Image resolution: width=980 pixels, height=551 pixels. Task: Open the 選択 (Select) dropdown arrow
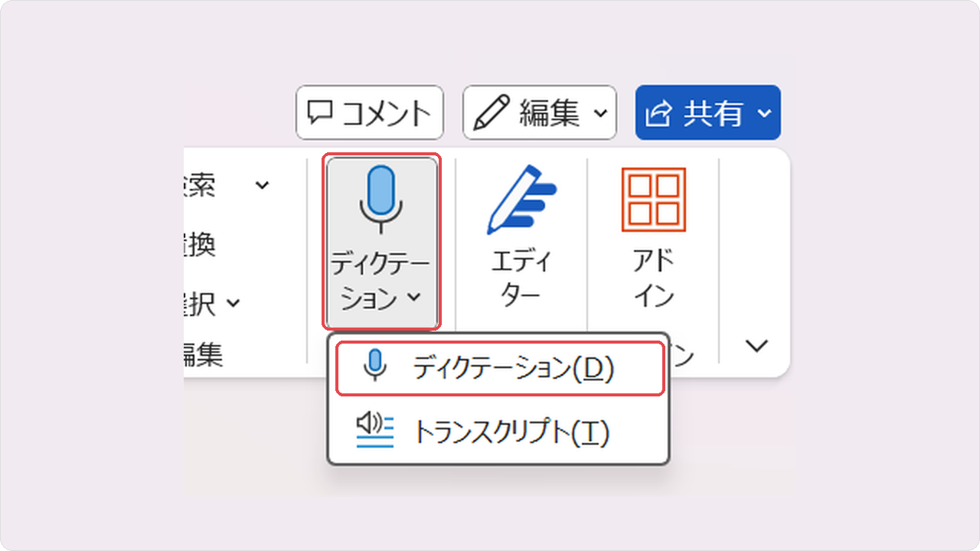click(x=233, y=304)
